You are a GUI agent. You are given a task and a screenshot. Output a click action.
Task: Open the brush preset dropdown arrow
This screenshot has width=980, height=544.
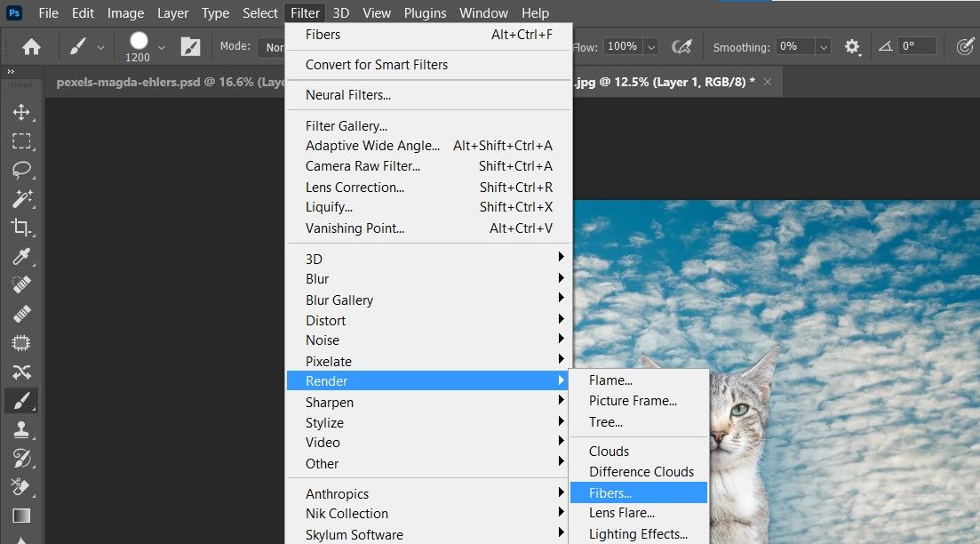161,47
